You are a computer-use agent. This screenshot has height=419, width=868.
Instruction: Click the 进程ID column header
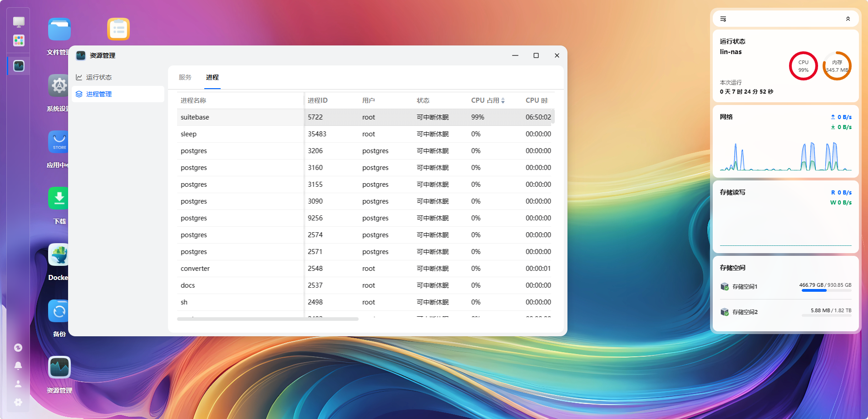pyautogui.click(x=318, y=100)
